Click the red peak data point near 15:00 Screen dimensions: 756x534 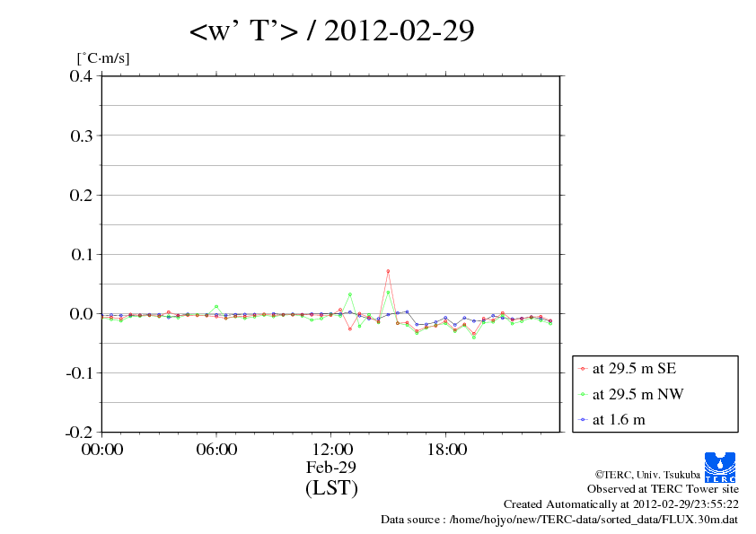point(388,271)
